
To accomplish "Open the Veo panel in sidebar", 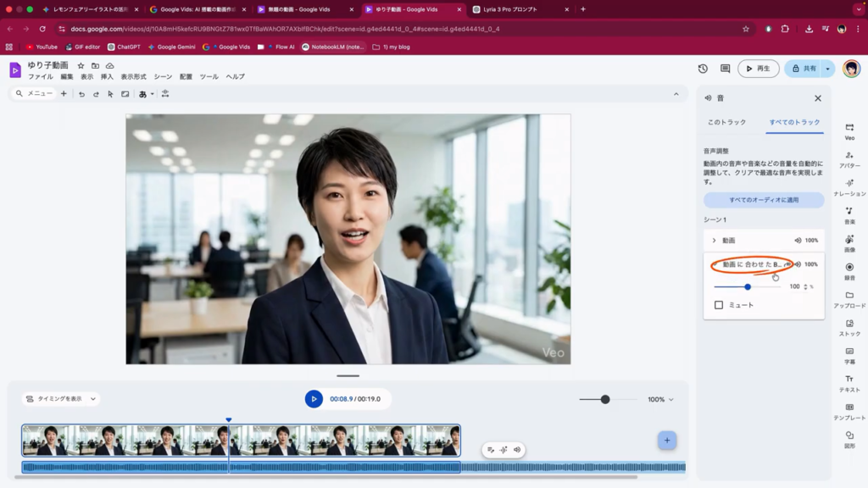I will 849,130.
